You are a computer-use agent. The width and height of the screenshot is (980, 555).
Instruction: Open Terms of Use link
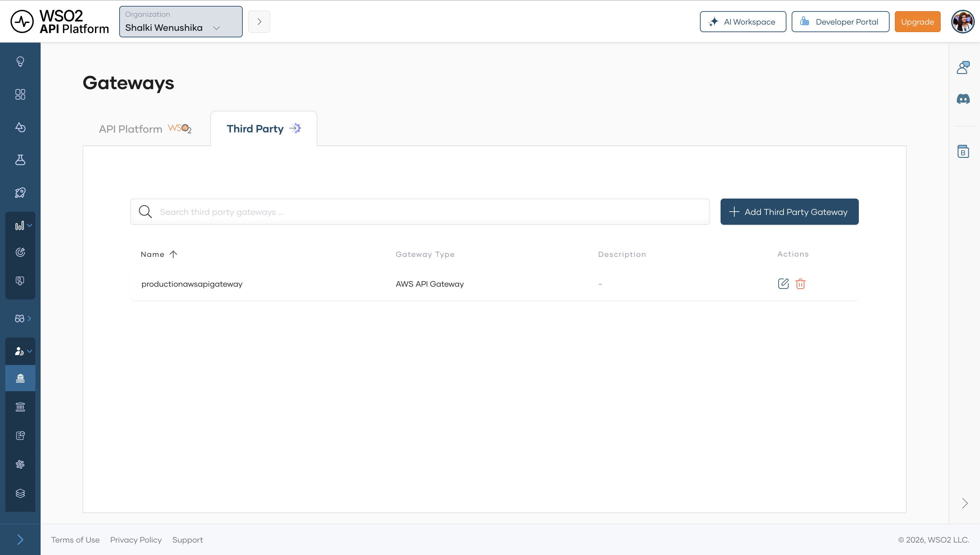point(75,540)
